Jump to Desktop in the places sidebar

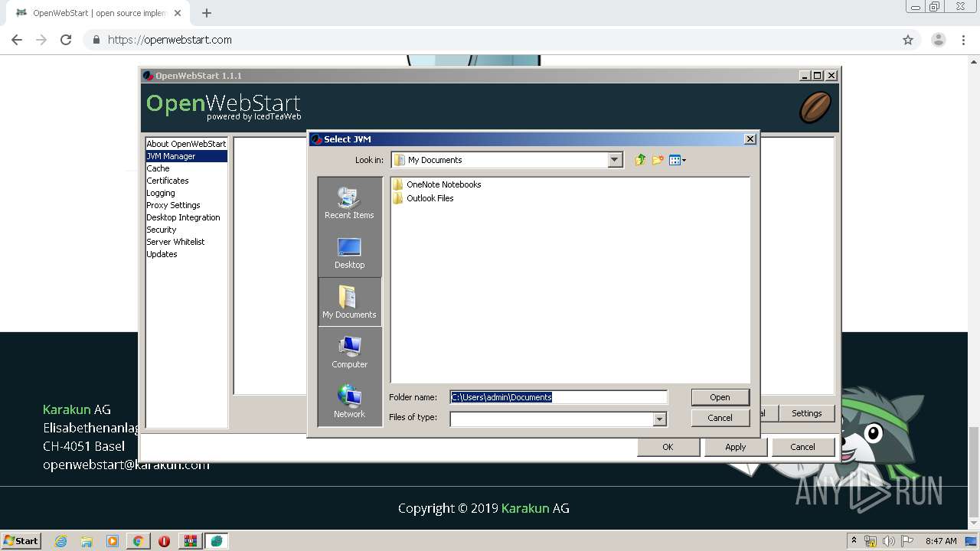(x=349, y=253)
